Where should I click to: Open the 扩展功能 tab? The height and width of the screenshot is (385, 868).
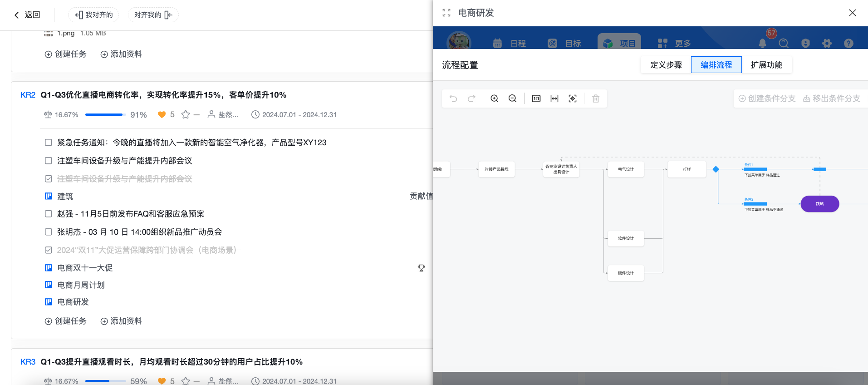(767, 65)
